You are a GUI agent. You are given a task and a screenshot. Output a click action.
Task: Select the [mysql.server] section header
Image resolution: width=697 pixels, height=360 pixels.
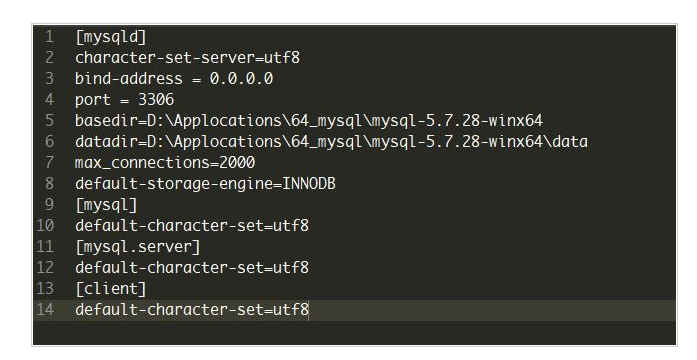pos(137,247)
